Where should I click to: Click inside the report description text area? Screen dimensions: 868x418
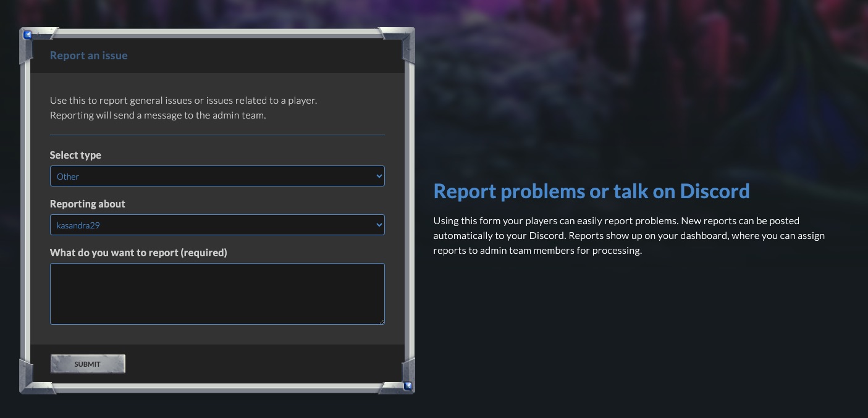(x=217, y=293)
